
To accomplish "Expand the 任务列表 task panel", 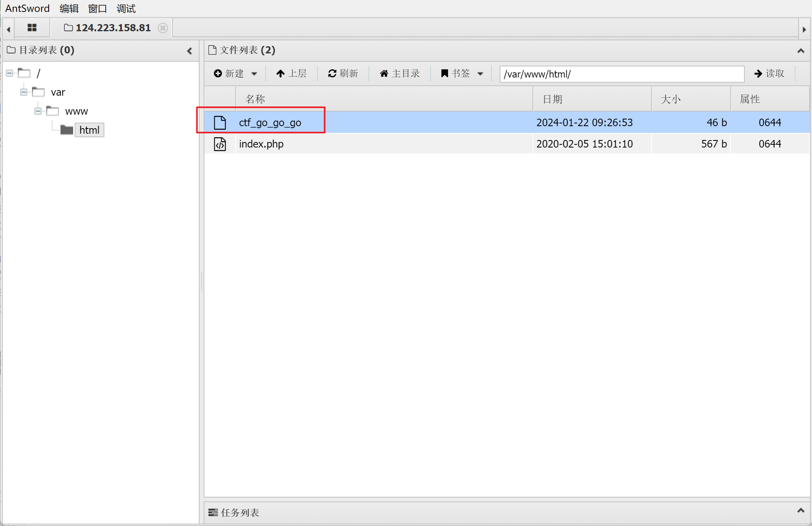I will point(801,511).
